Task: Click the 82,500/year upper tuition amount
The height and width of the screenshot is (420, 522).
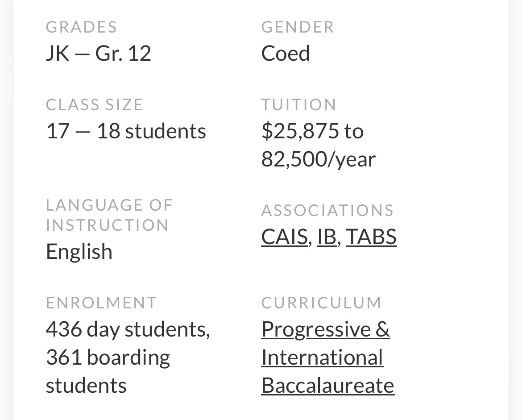Action: click(318, 159)
